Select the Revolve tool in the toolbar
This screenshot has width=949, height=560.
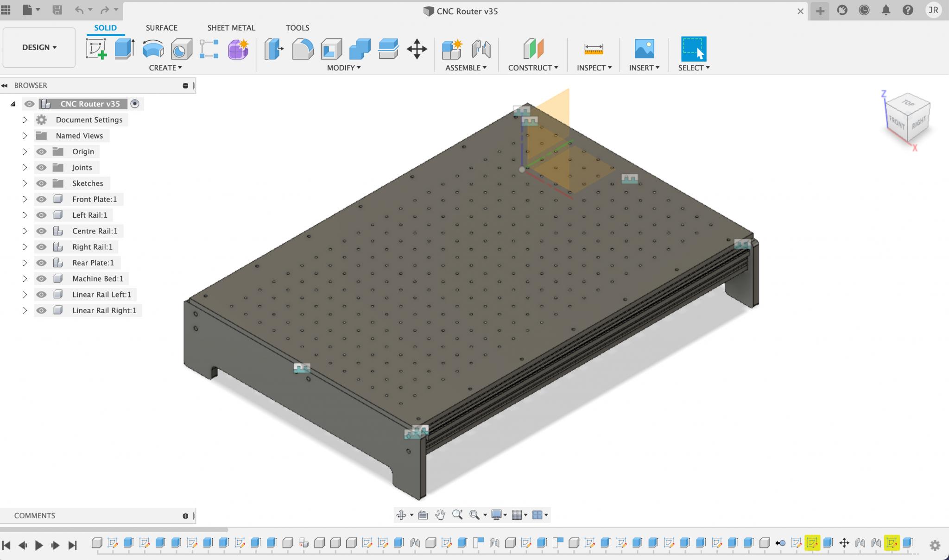(x=153, y=49)
